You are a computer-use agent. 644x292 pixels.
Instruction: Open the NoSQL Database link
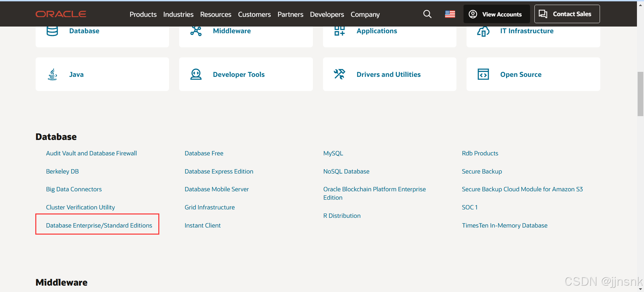346,172
